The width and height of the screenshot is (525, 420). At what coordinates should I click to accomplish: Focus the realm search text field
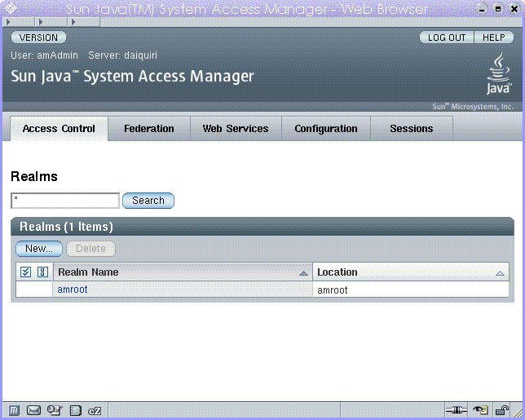[65, 201]
